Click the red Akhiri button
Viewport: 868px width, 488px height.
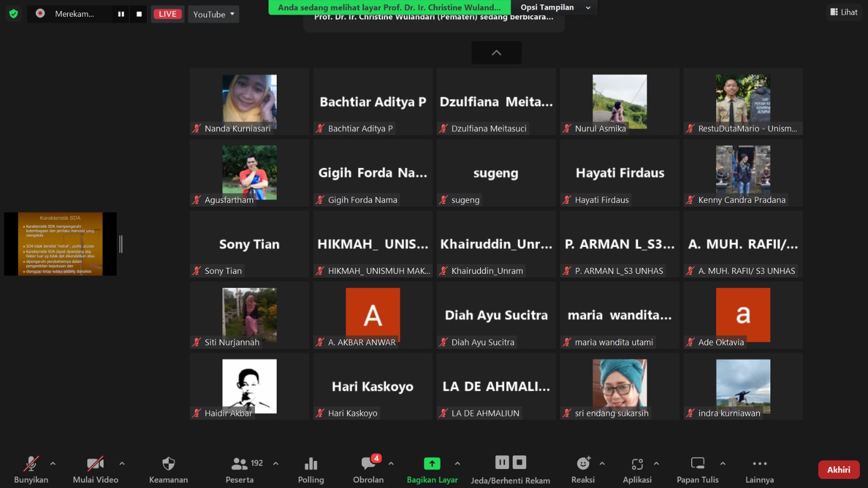tap(838, 470)
